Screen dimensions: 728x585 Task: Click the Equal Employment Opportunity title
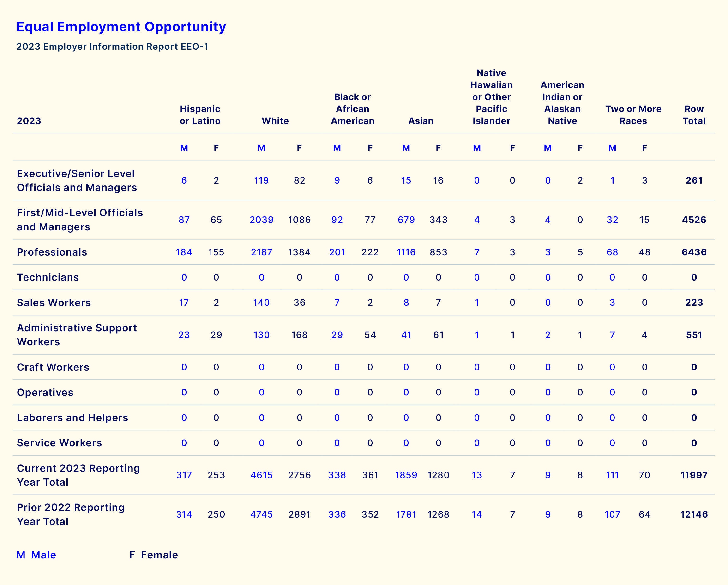point(121,27)
